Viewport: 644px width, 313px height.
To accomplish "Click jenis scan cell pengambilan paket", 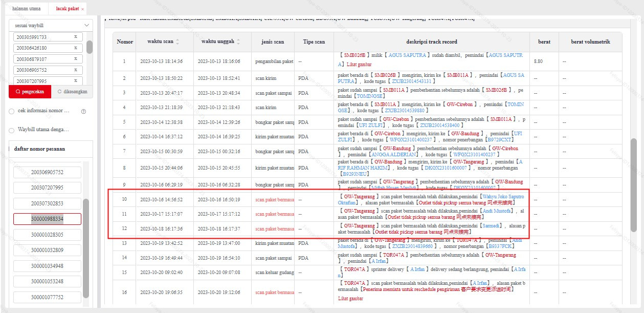I will pos(274,61).
